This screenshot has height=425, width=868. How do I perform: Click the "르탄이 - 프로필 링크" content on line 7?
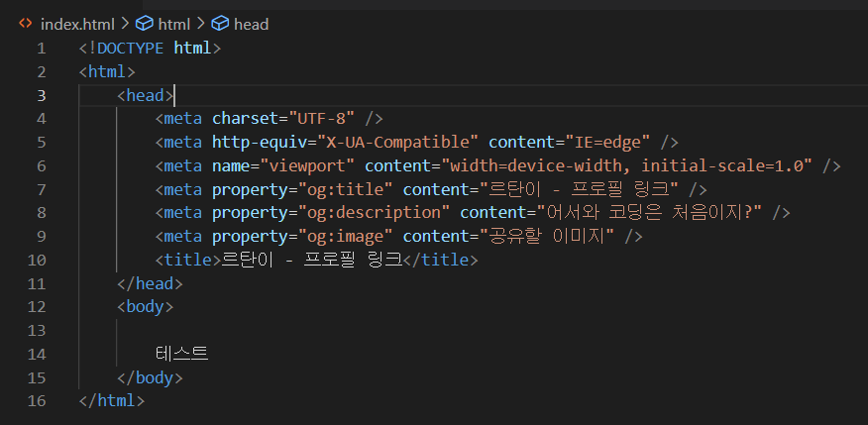coord(579,189)
